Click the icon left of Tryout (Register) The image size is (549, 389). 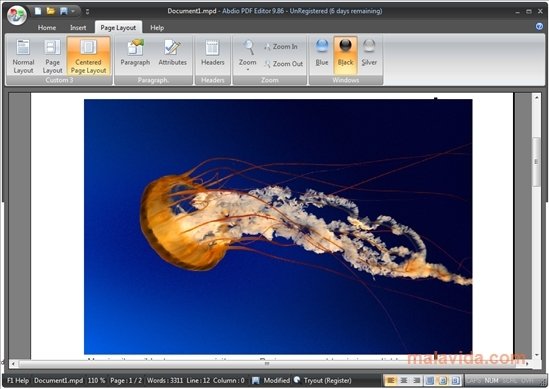pos(297,380)
